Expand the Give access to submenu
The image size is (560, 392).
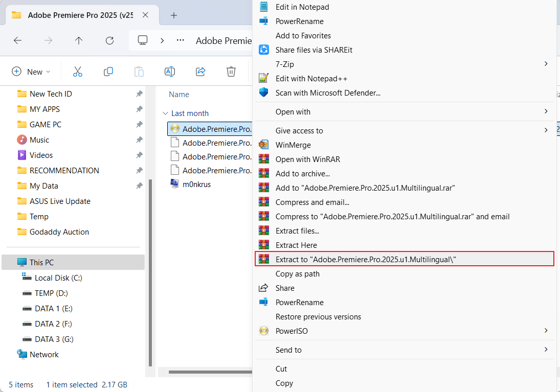tap(546, 130)
